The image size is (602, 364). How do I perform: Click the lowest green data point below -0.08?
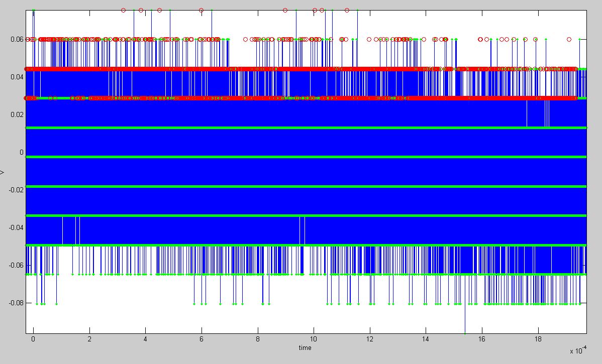click(465, 333)
